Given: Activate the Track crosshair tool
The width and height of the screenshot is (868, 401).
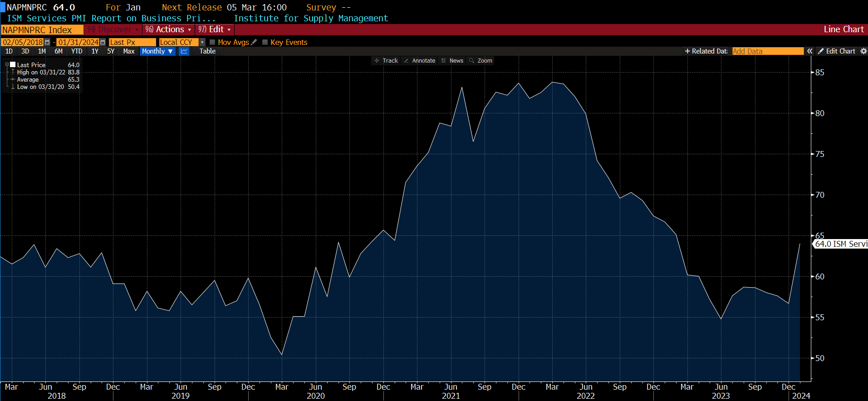Looking at the screenshot, I should click(386, 61).
